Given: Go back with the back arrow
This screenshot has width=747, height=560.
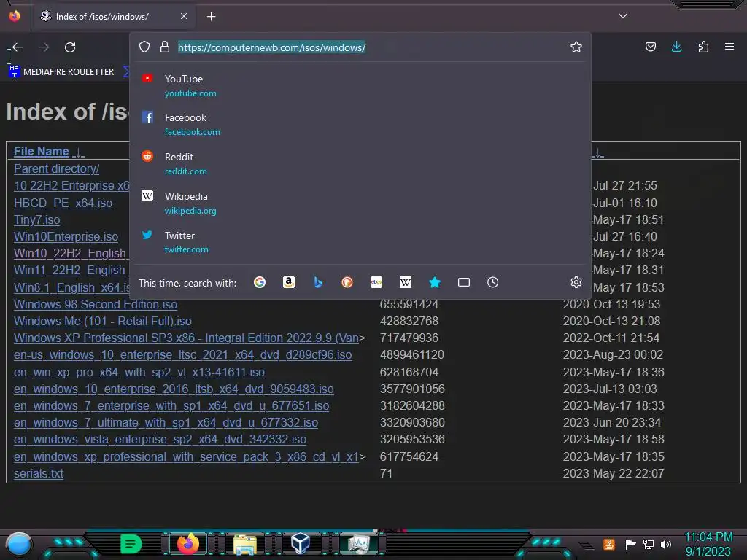Looking at the screenshot, I should [18, 47].
